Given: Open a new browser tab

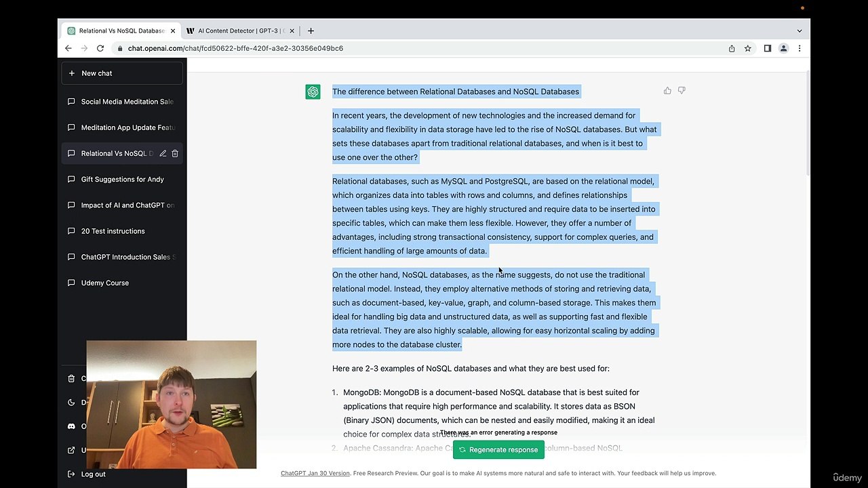Looking at the screenshot, I should coord(311,30).
